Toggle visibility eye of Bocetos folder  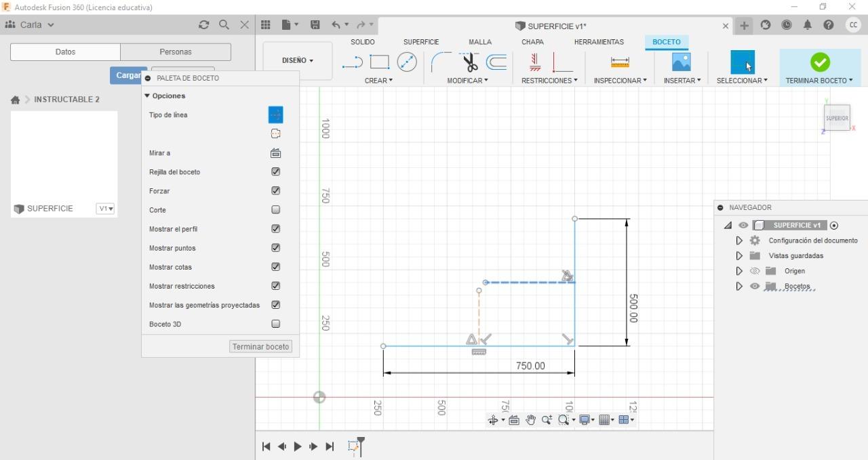755,287
